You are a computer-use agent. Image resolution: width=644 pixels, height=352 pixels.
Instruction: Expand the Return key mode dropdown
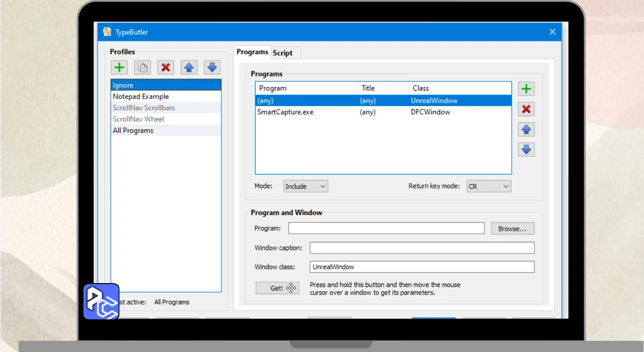489,186
